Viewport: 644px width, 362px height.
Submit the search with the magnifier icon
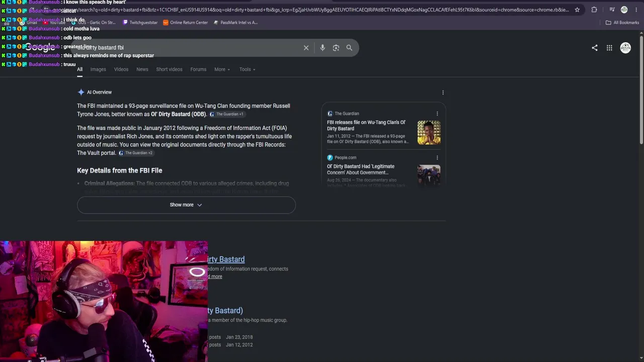(x=349, y=48)
